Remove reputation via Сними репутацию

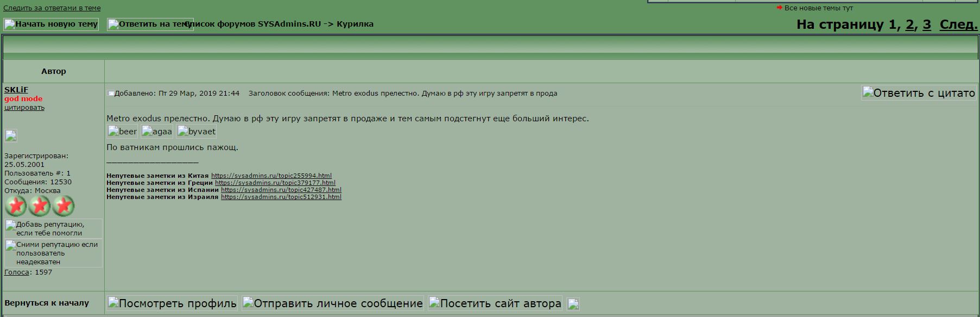54,253
